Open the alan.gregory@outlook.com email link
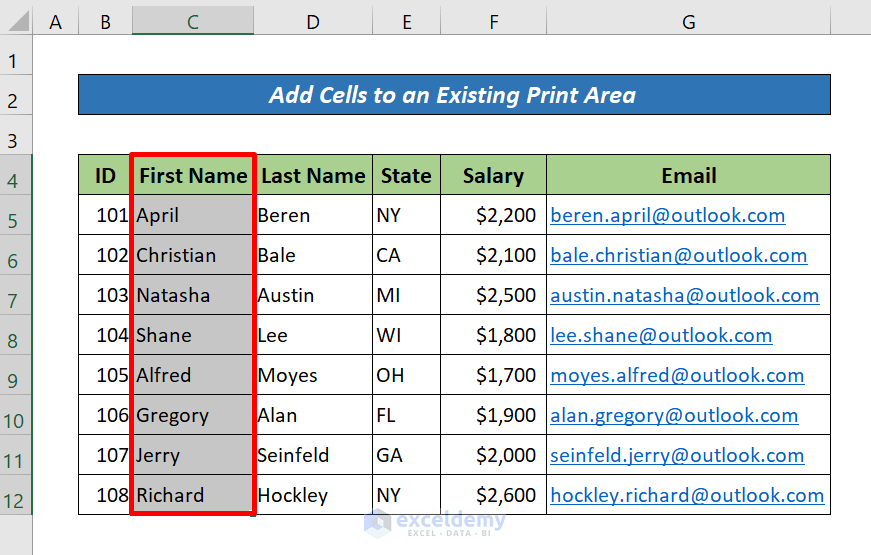Screen dimensions: 871x555 tap(674, 415)
